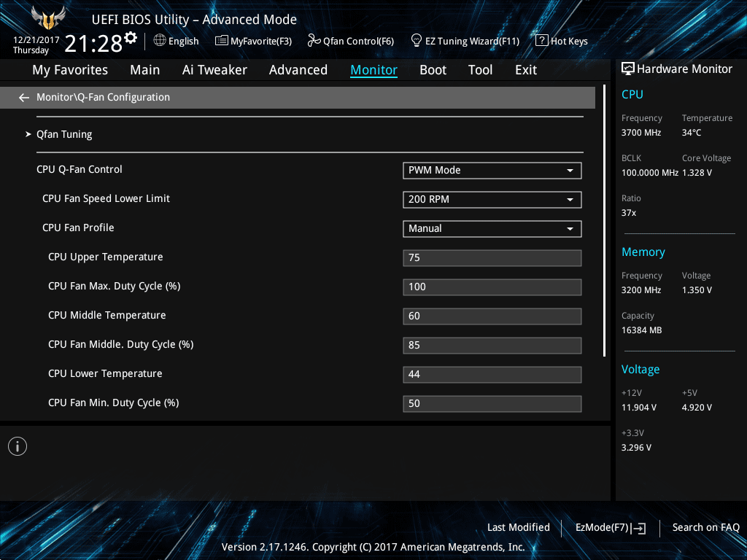The width and height of the screenshot is (747, 560).
Task: Open the CPU Fan Profile dropdown
Action: [x=492, y=228]
